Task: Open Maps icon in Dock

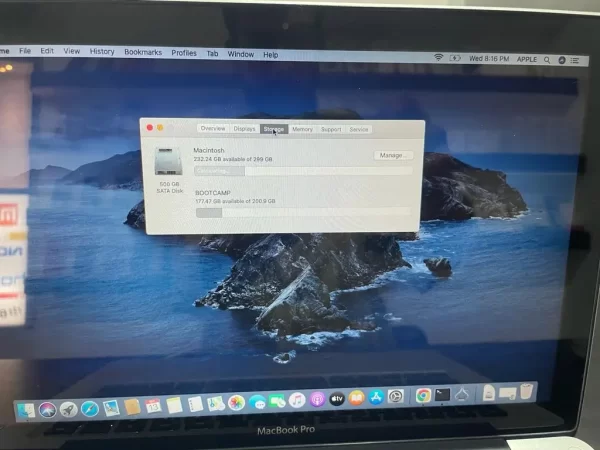Action: point(216,404)
